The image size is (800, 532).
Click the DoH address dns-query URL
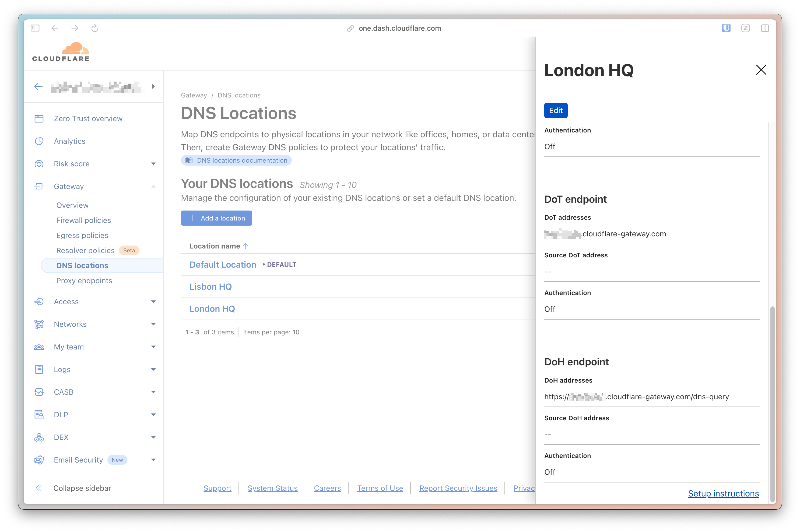(x=636, y=397)
